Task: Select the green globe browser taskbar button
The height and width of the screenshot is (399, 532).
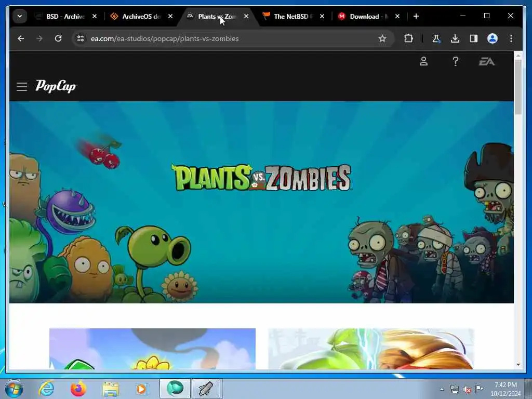Action: pyautogui.click(x=175, y=389)
